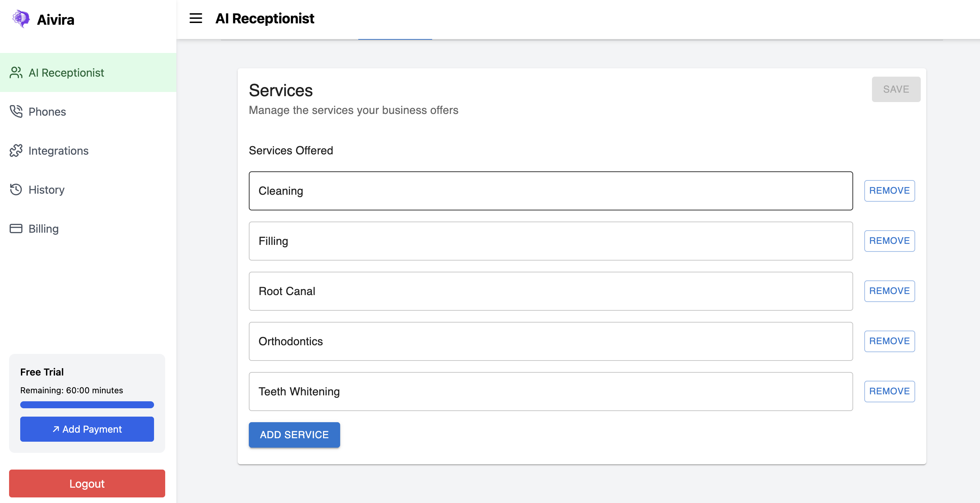This screenshot has width=980, height=503.
Task: Click the Integrations puzzle piece icon
Action: pyautogui.click(x=16, y=150)
